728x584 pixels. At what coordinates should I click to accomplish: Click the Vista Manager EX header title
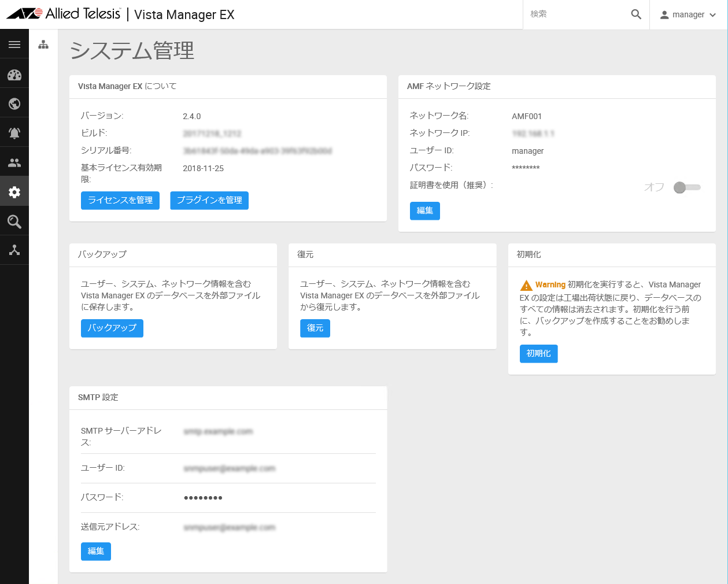184,14
